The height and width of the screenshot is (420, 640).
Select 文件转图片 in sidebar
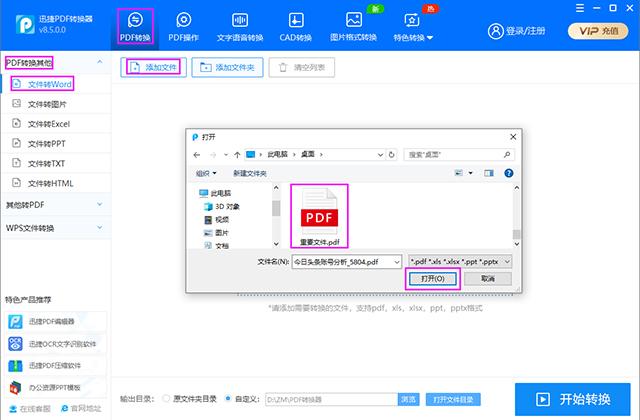pyautogui.click(x=56, y=104)
